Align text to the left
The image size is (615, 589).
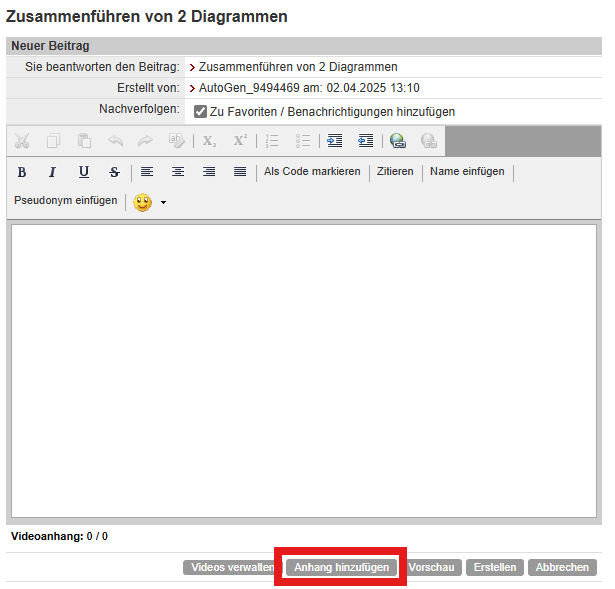pyautogui.click(x=147, y=171)
